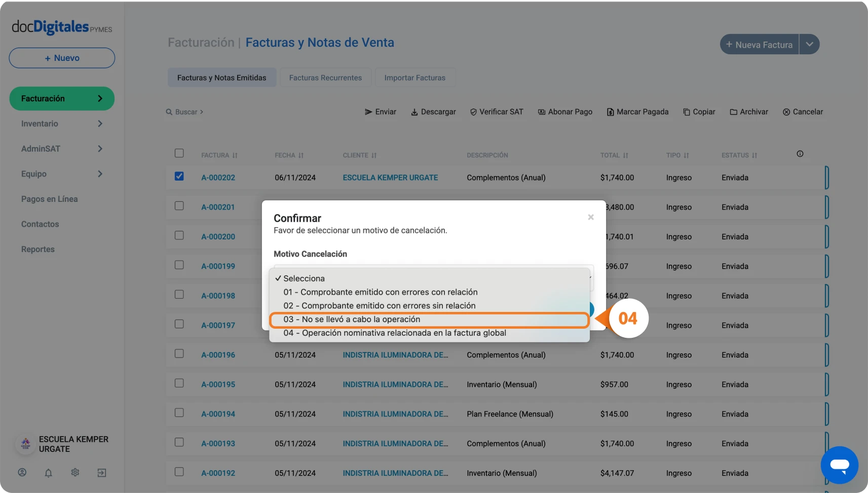
Task: Click the $4,147.07 total cell
Action: (617, 473)
